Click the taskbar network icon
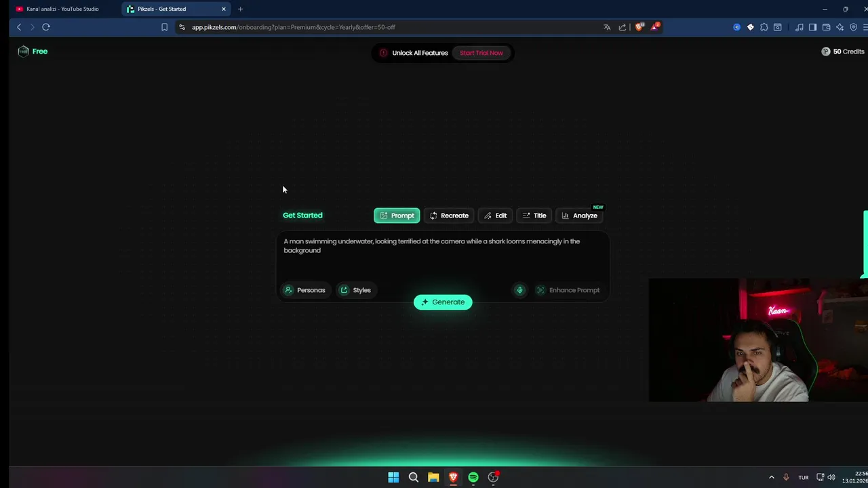 [x=820, y=477]
